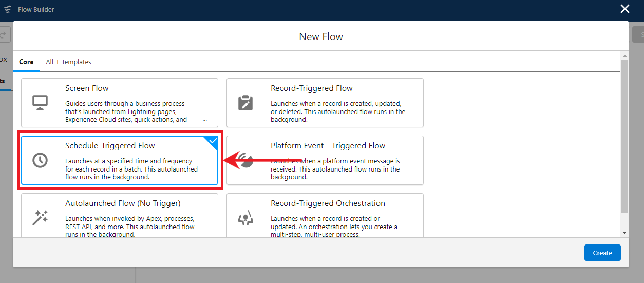
Task: Select the Autolaunched Flow (No Trigger) title
Action: tap(123, 203)
